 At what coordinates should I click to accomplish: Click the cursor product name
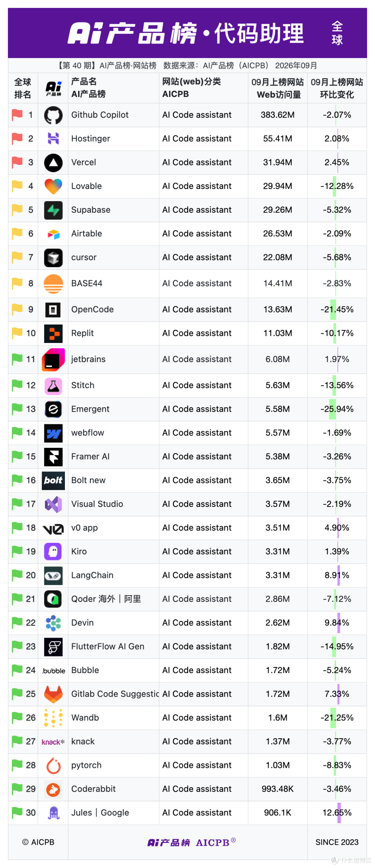(x=84, y=257)
